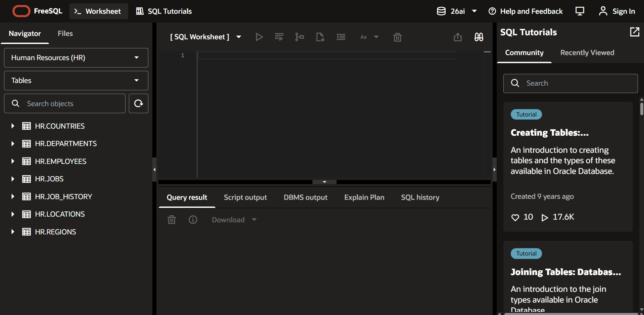644x315 pixels.
Task: Click the tutorials Search field
Action: pos(571,83)
